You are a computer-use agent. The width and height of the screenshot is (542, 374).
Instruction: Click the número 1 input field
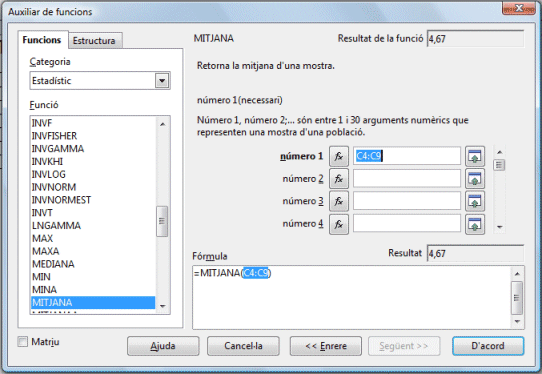tap(407, 156)
